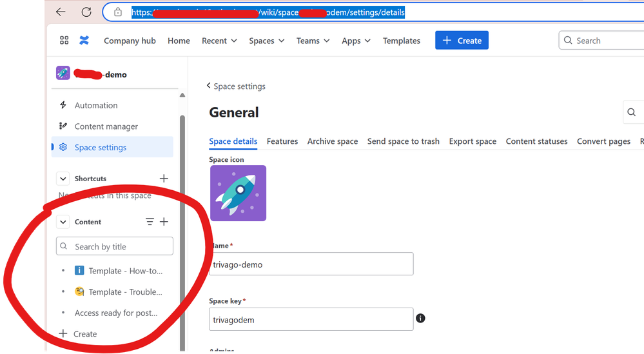Click the Space settings gear icon
The image size is (644, 354).
(x=63, y=147)
